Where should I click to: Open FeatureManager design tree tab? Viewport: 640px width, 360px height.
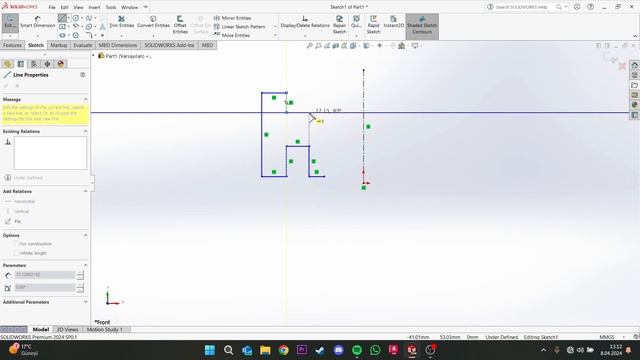coord(7,64)
